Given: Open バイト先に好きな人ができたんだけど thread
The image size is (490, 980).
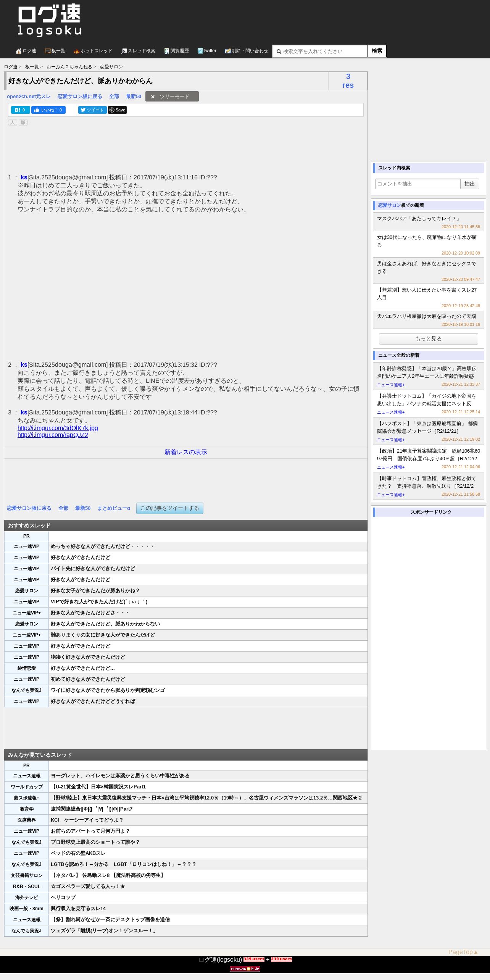Looking at the screenshot, I should click(93, 569).
